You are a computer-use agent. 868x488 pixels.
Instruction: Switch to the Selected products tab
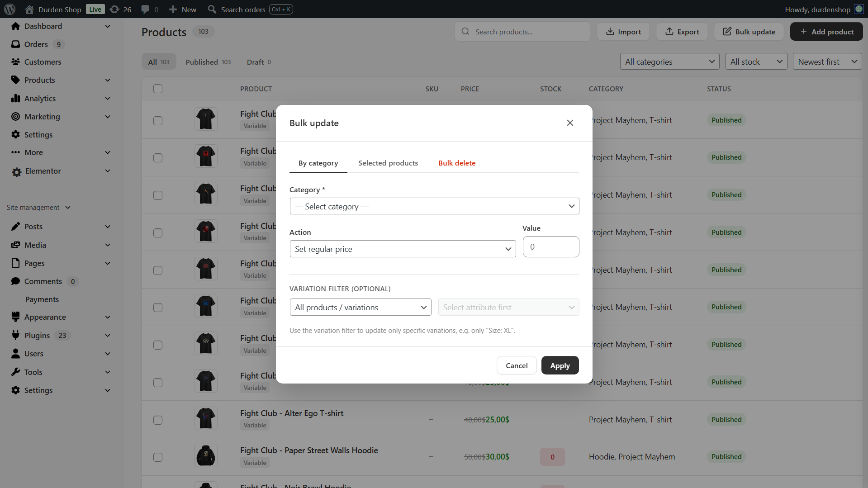(x=388, y=163)
